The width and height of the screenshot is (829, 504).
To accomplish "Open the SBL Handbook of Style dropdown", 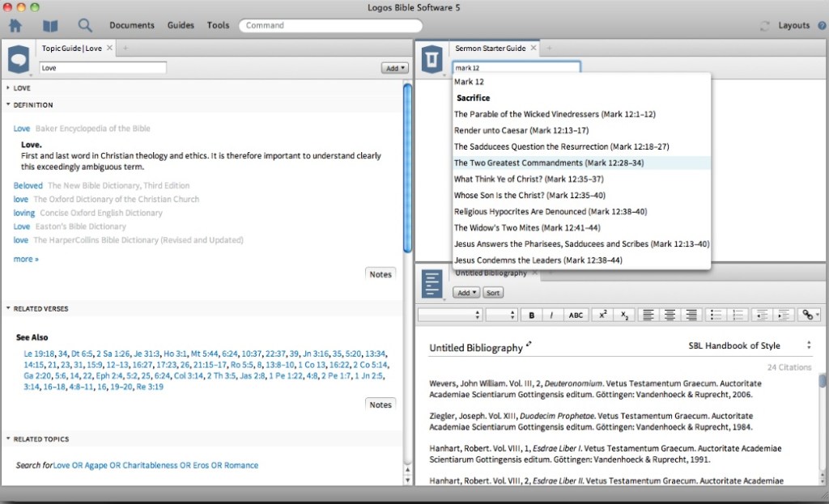I will click(749, 345).
